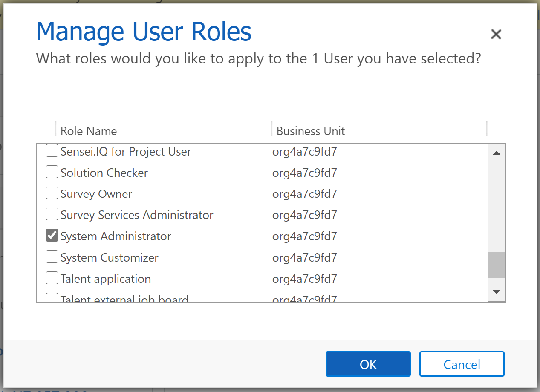Click the scroll up arrow in roles list
Screen dimensions: 540x392
point(496,153)
